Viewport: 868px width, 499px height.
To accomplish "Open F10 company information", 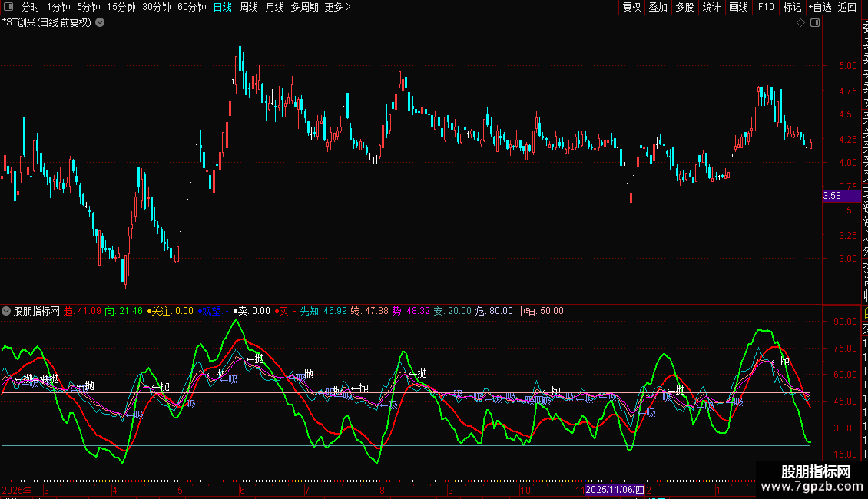I will (766, 7).
